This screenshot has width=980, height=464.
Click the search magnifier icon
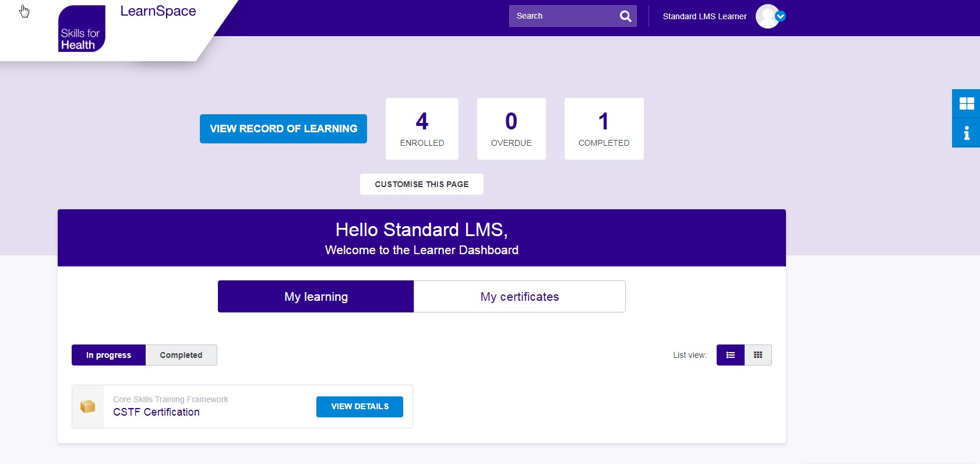pos(625,16)
